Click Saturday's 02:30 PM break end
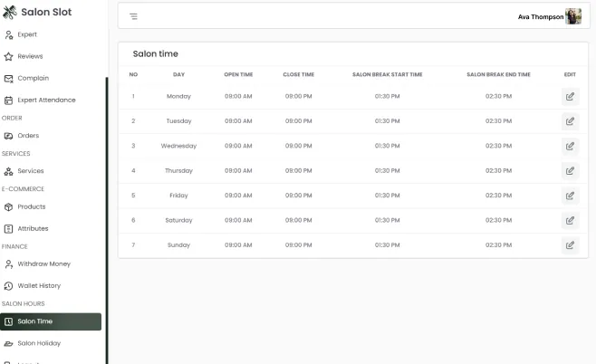Screen dimensions: 596x364 [x=498, y=220]
